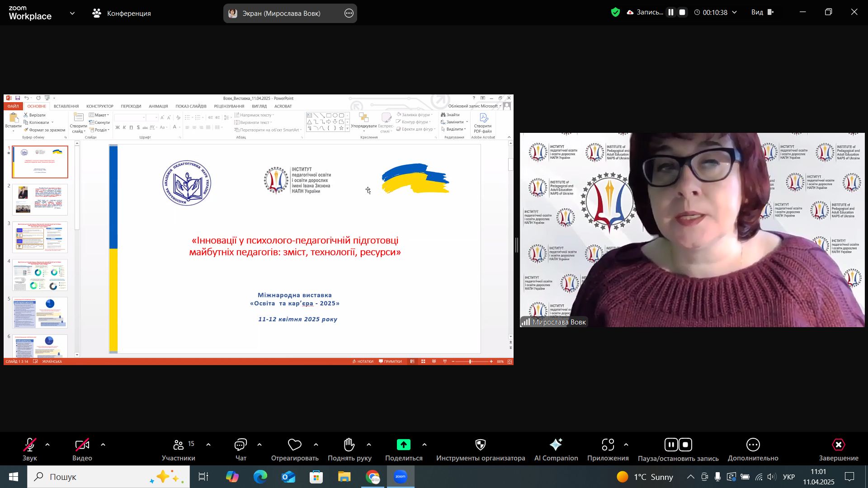
Task: Open the Чат chat panel
Action: tap(241, 450)
